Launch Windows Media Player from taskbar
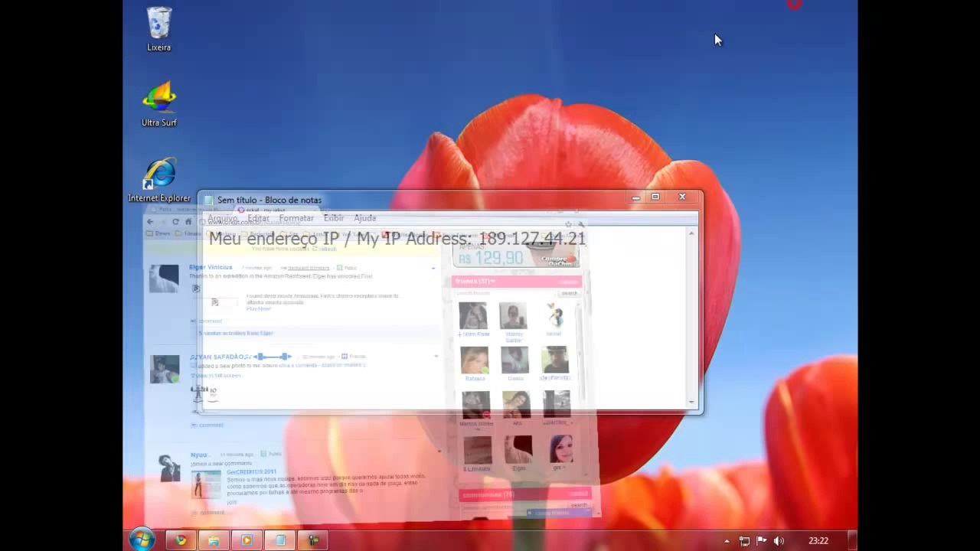Image resolution: width=980 pixels, height=551 pixels. (247, 540)
